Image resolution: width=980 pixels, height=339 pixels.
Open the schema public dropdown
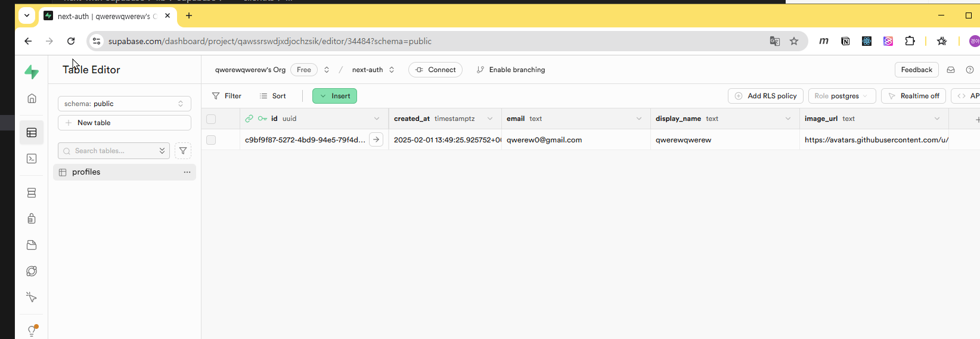tap(124, 104)
